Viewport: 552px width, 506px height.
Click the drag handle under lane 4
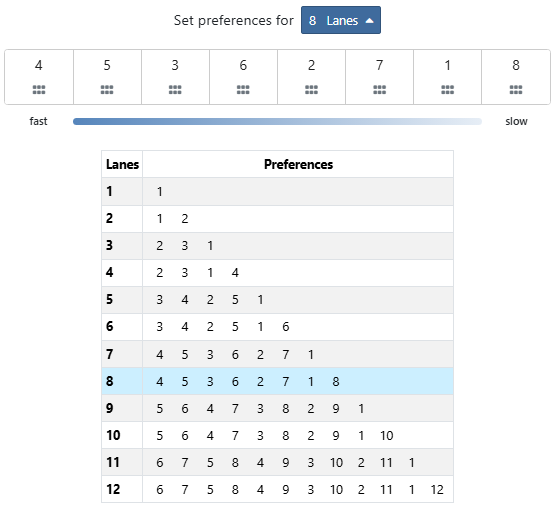(x=39, y=90)
